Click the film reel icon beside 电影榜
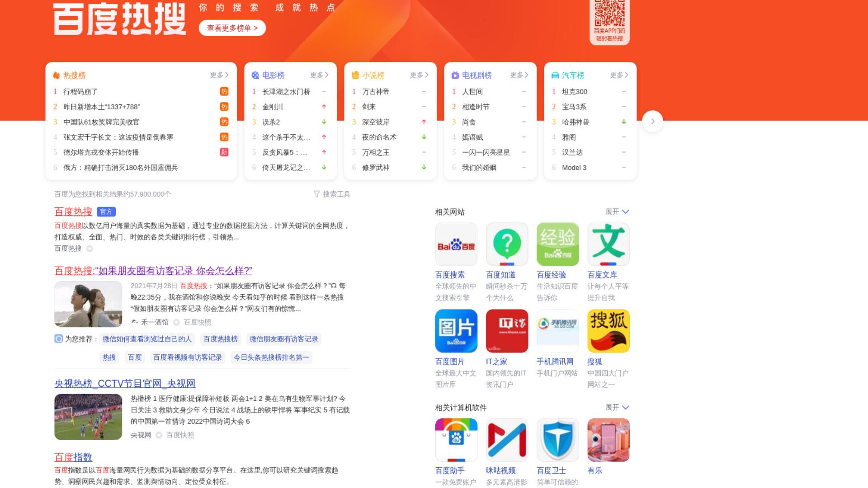 click(255, 75)
